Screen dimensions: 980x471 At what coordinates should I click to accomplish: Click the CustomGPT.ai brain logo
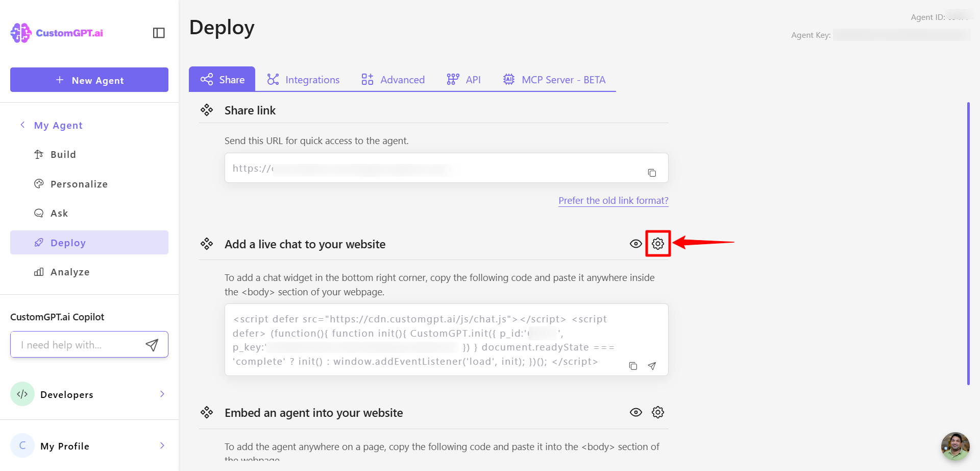pos(21,33)
